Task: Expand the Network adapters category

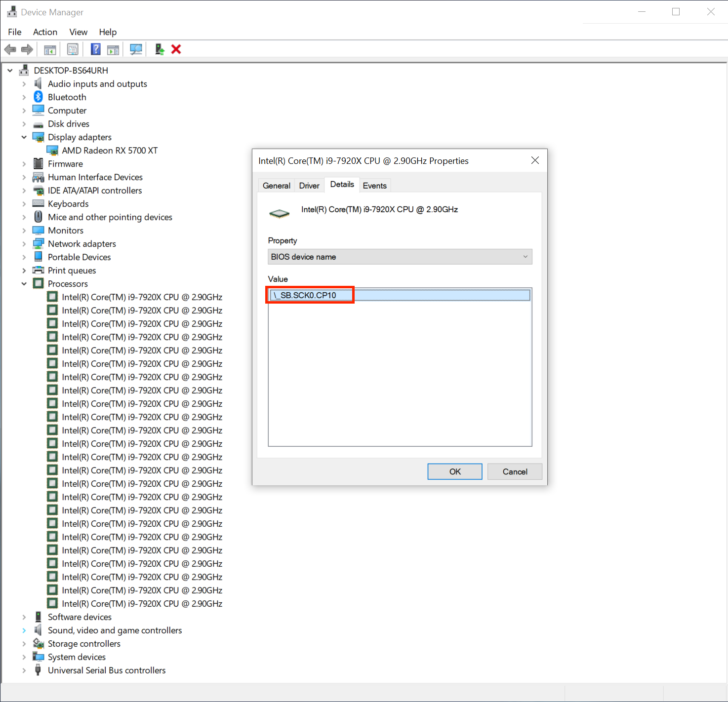Action: tap(24, 244)
